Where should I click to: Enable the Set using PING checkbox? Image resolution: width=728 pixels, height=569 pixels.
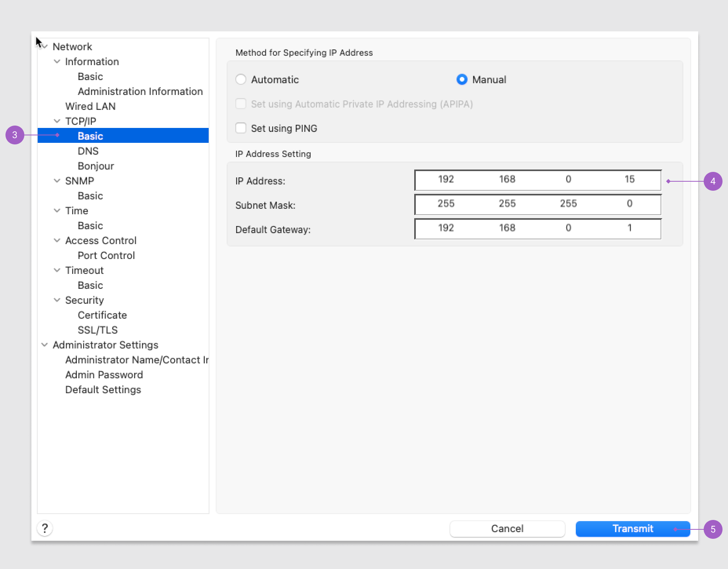(241, 128)
